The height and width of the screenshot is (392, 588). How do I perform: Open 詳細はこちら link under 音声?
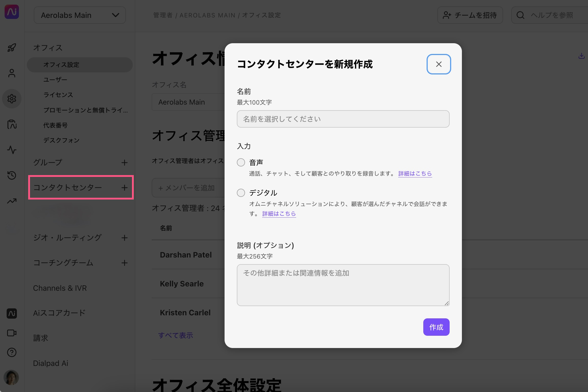click(415, 174)
